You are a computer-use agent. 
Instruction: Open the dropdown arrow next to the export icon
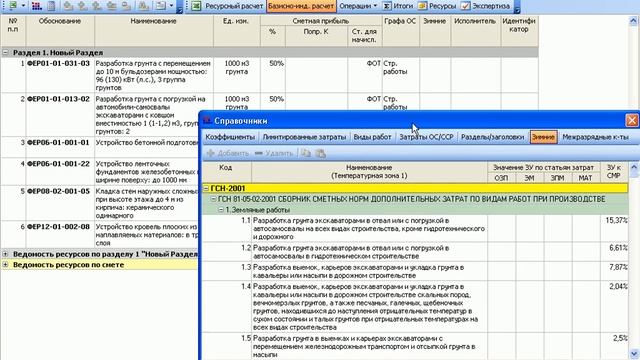[x=23, y=6]
